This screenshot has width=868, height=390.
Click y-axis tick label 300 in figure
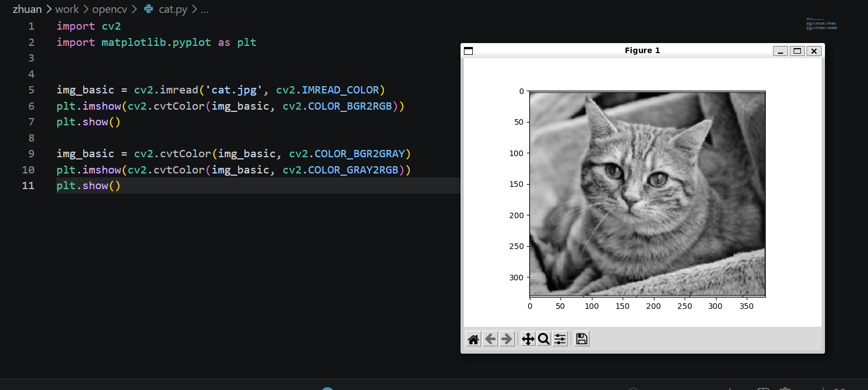pos(516,278)
